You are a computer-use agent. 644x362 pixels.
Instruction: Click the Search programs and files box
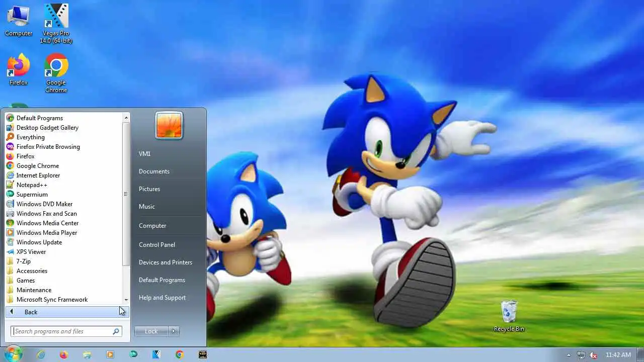pyautogui.click(x=66, y=331)
